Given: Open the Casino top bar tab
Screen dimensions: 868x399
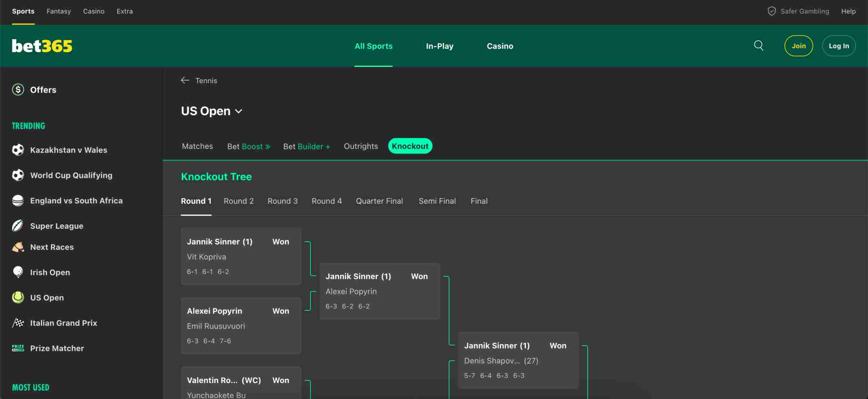Looking at the screenshot, I should 94,11.
